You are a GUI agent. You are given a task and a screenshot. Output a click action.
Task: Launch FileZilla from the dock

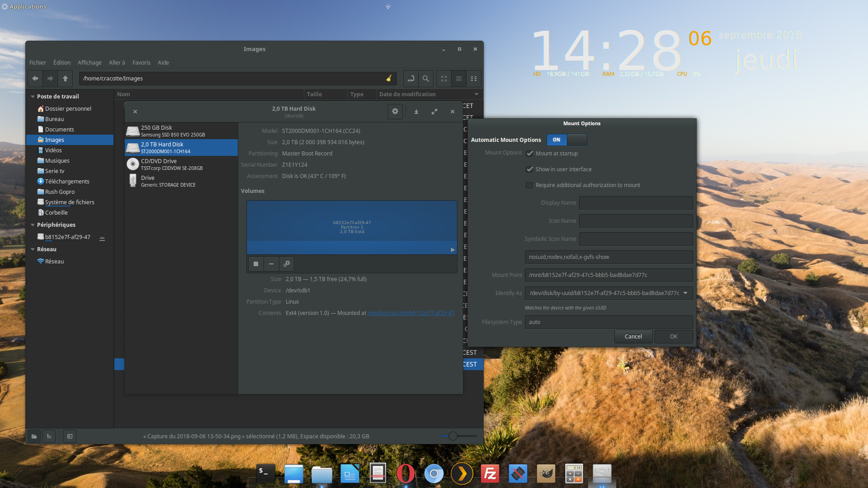click(490, 474)
